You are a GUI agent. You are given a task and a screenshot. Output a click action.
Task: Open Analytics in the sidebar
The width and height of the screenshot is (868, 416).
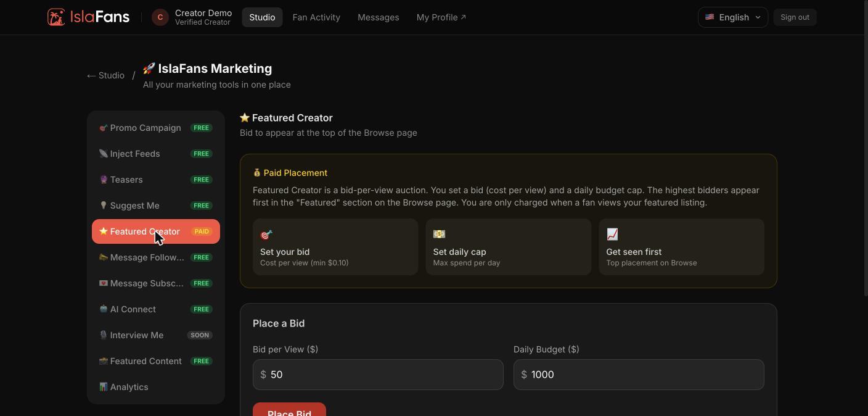pyautogui.click(x=156, y=387)
